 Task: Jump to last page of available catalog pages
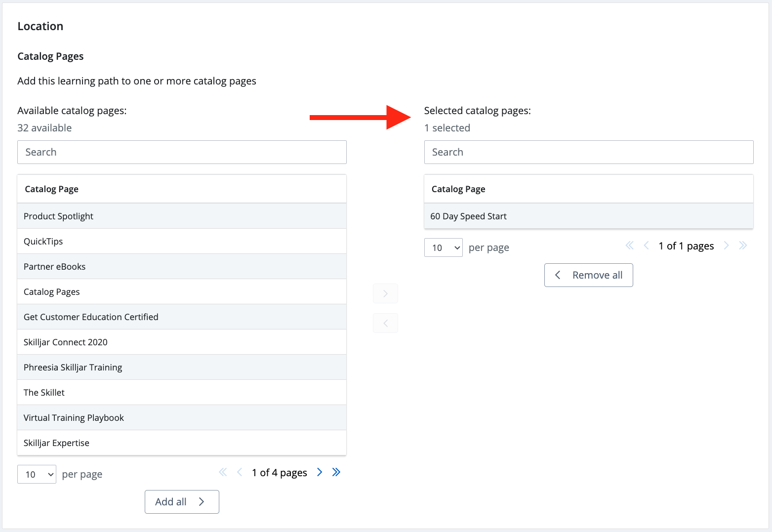pos(336,472)
